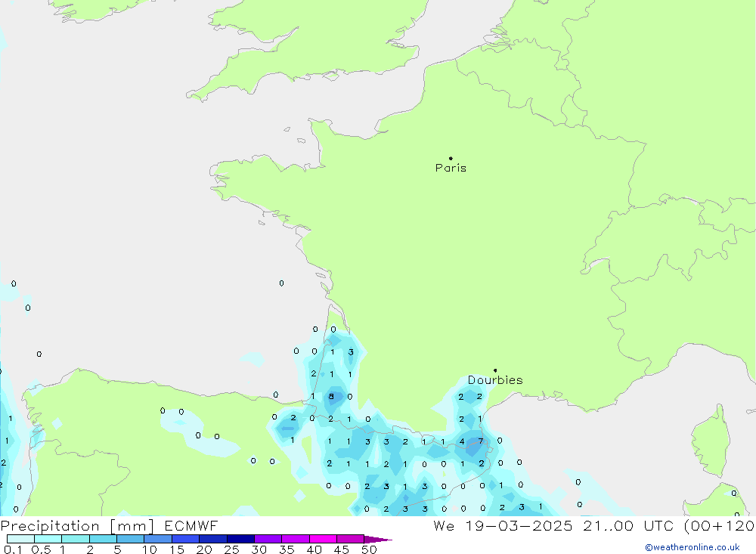Click the legend arrow tip beyond 50
Image resolution: width=756 pixels, height=554 pixels.
point(378,540)
